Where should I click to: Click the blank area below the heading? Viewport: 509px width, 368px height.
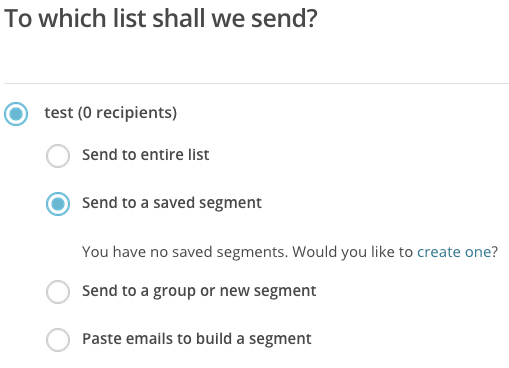pyautogui.click(x=256, y=57)
